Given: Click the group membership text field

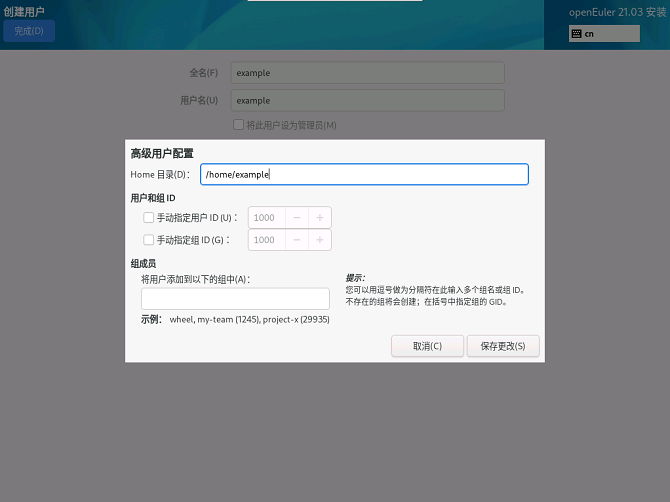Looking at the screenshot, I should pyautogui.click(x=235, y=299).
